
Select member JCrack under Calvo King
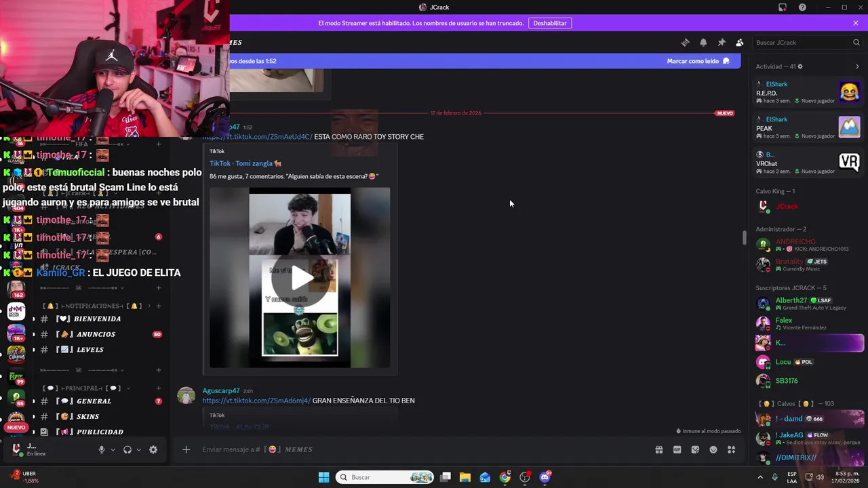(x=808, y=206)
